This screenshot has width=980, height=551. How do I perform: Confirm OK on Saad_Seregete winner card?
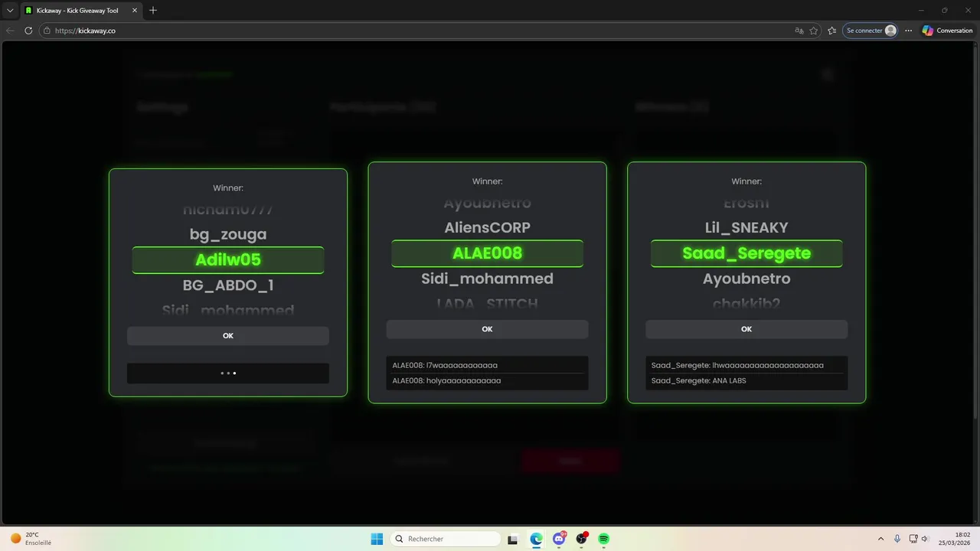[746, 329]
